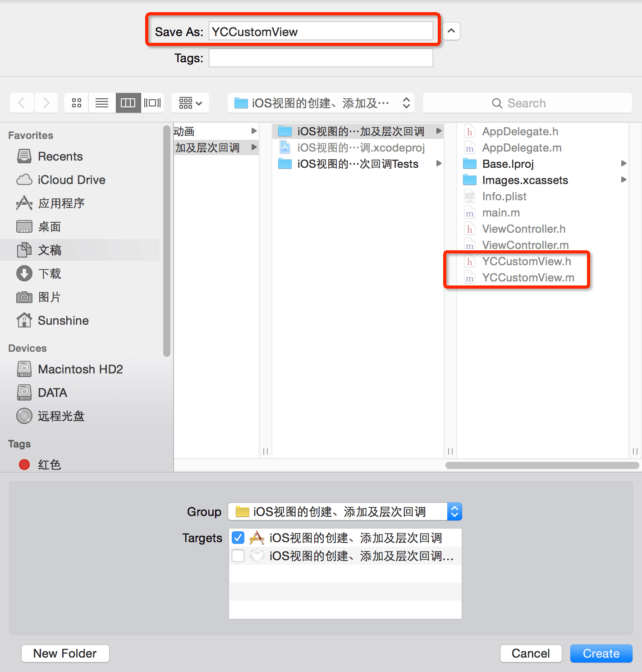Open 桌面 in the sidebar
This screenshot has width=642, height=672.
[80, 226]
